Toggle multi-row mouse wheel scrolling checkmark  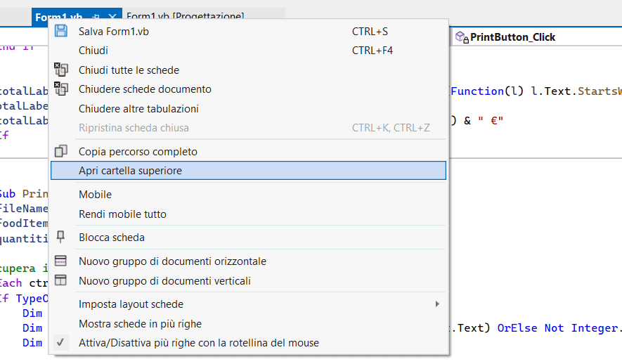[x=61, y=343]
